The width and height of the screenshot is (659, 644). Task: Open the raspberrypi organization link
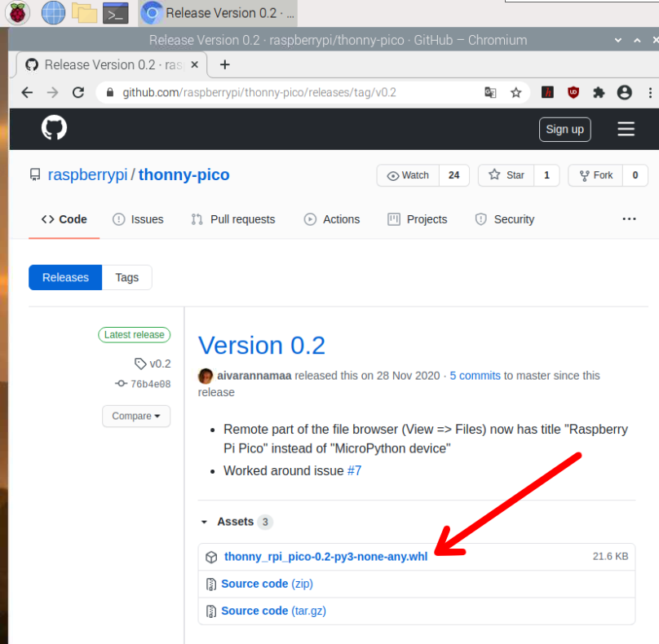tap(87, 174)
